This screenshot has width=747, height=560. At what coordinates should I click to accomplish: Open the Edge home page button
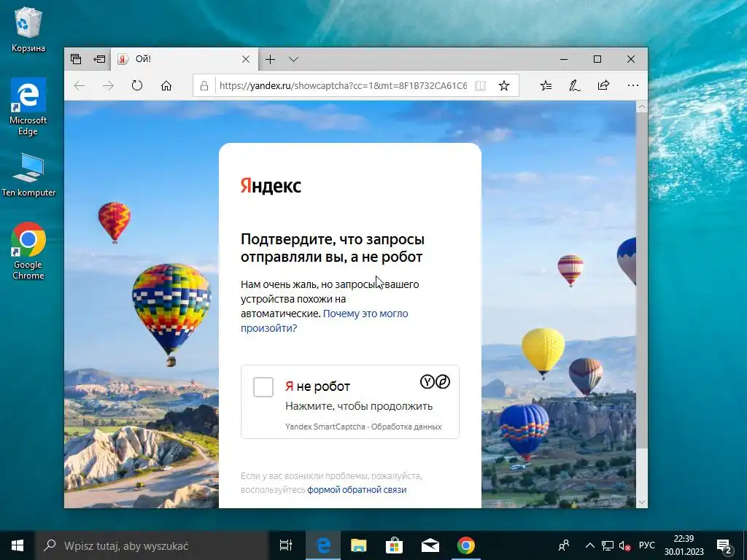[x=166, y=86]
